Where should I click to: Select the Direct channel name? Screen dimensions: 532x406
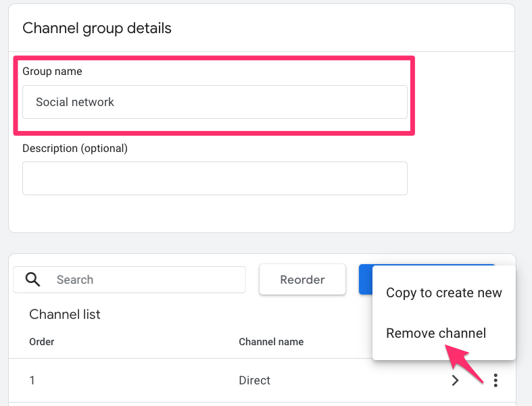pos(254,380)
